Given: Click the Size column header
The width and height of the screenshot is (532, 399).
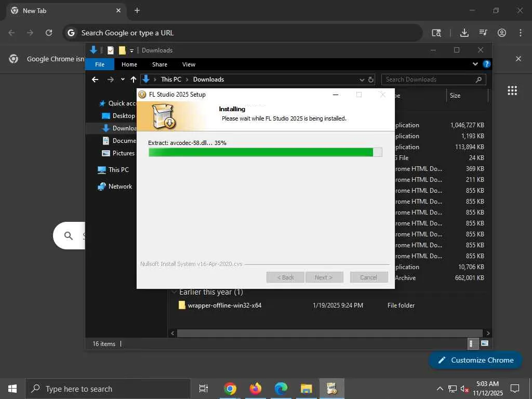Looking at the screenshot, I should click(467, 96).
